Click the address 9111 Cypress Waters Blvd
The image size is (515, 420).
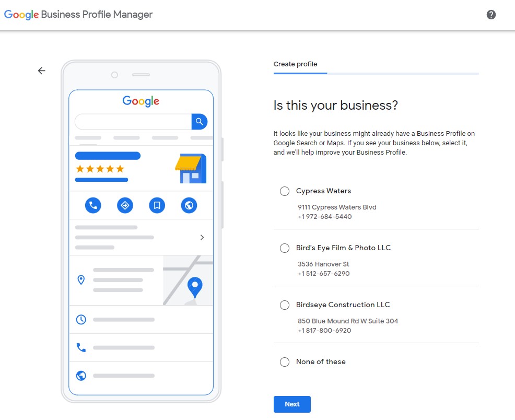337,207
